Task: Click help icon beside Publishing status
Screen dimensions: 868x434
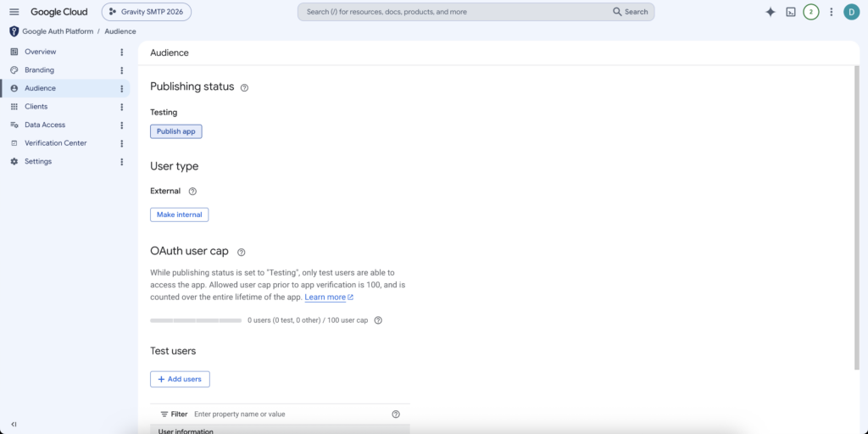Action: [x=244, y=87]
